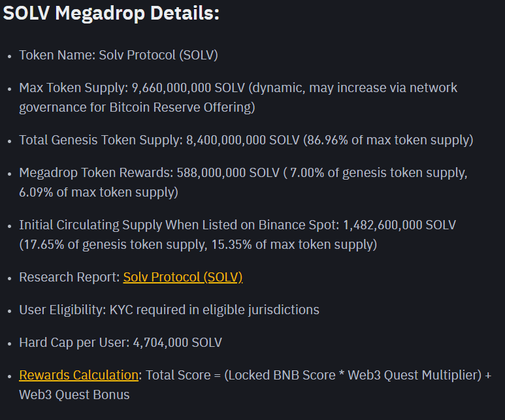Viewport: 505px width, 420px height.
Task: Open the Rewards Calculation link
Action: tap(78, 375)
